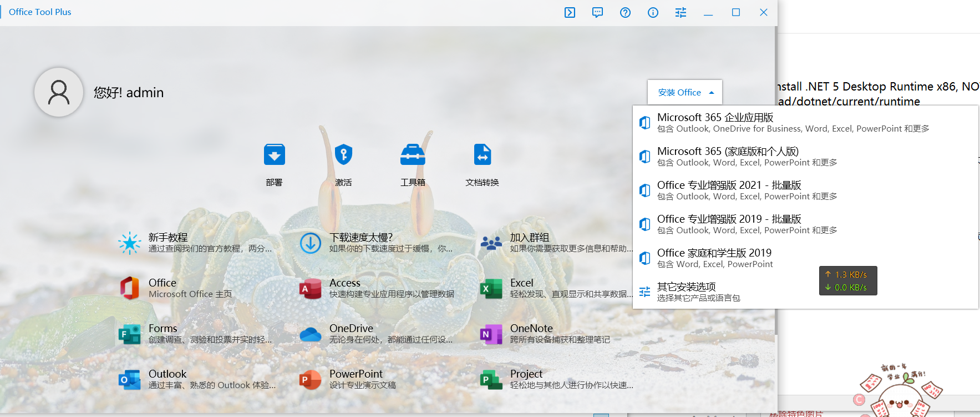Open the Project app tile
Screen dimensions: 980x417
[x=556, y=379]
